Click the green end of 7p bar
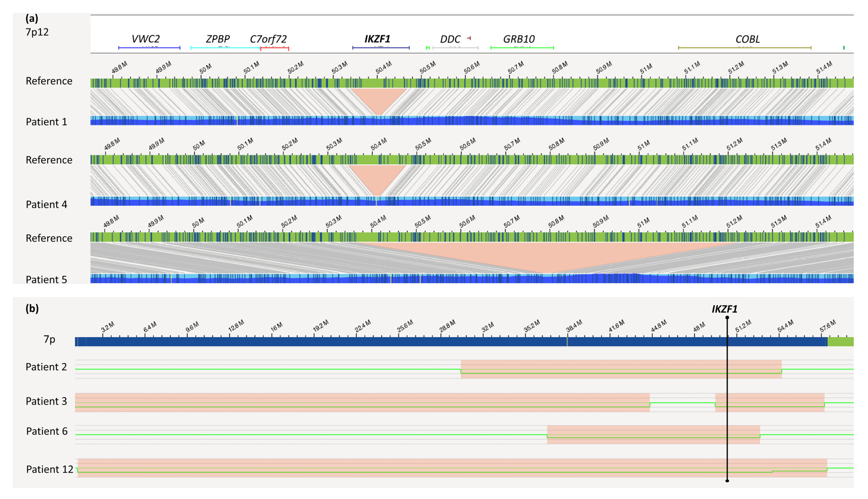This screenshot has height=499, width=868. tap(840, 341)
